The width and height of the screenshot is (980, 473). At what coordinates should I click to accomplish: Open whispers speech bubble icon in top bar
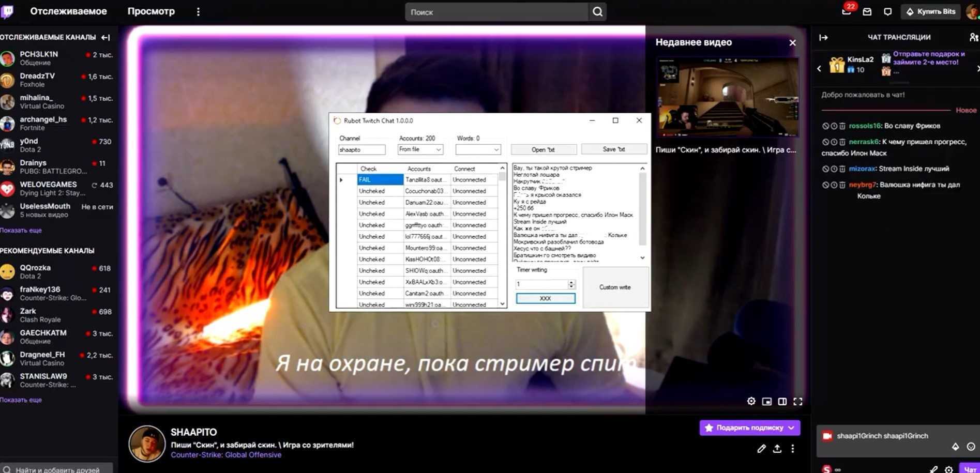pyautogui.click(x=887, y=12)
